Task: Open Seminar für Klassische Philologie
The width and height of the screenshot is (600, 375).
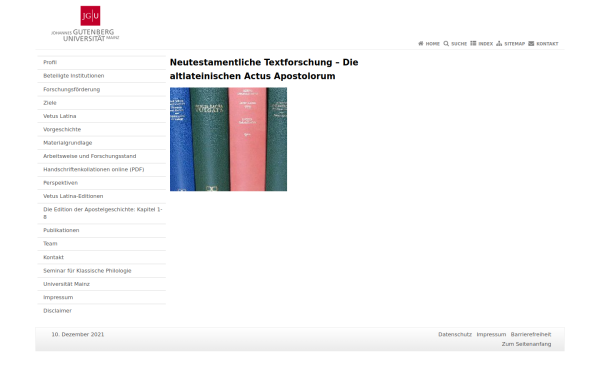Action: coord(101,271)
